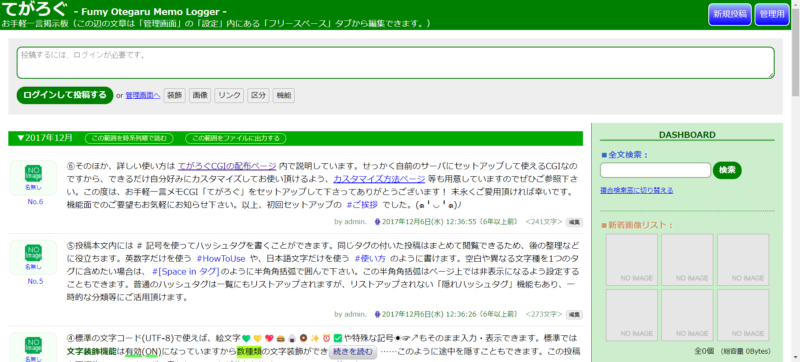This screenshot has height=362, width=800.
Task: Click the 検索 search button
Action: point(727,170)
